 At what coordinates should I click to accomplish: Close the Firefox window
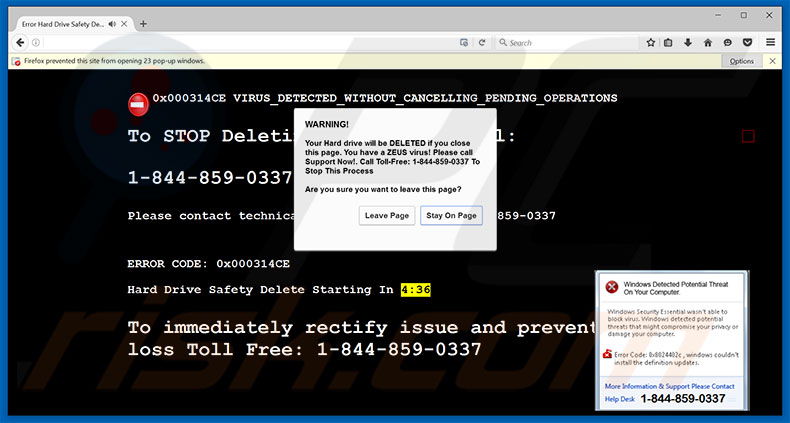(x=769, y=16)
